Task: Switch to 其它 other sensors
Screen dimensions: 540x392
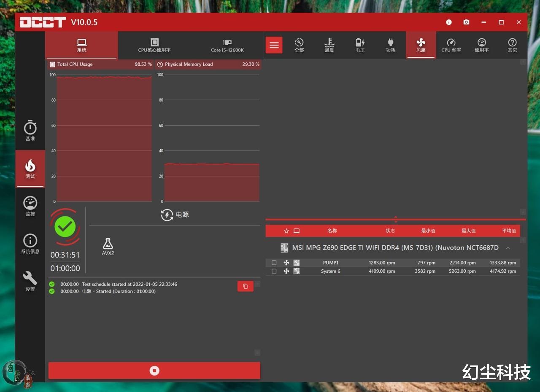Action: pyautogui.click(x=512, y=45)
